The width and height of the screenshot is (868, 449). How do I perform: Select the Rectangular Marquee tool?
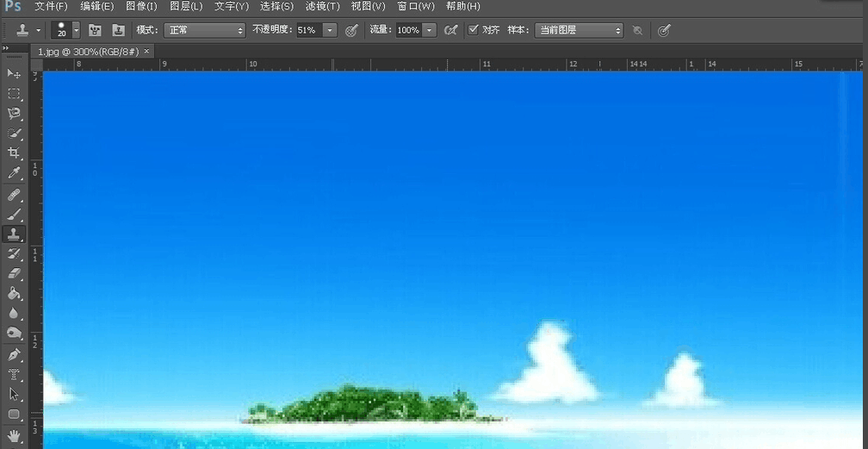pyautogui.click(x=14, y=94)
